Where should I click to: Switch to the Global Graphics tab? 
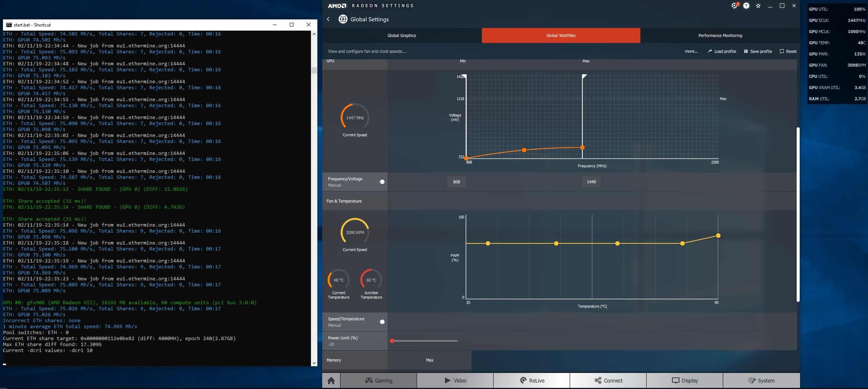tap(402, 35)
